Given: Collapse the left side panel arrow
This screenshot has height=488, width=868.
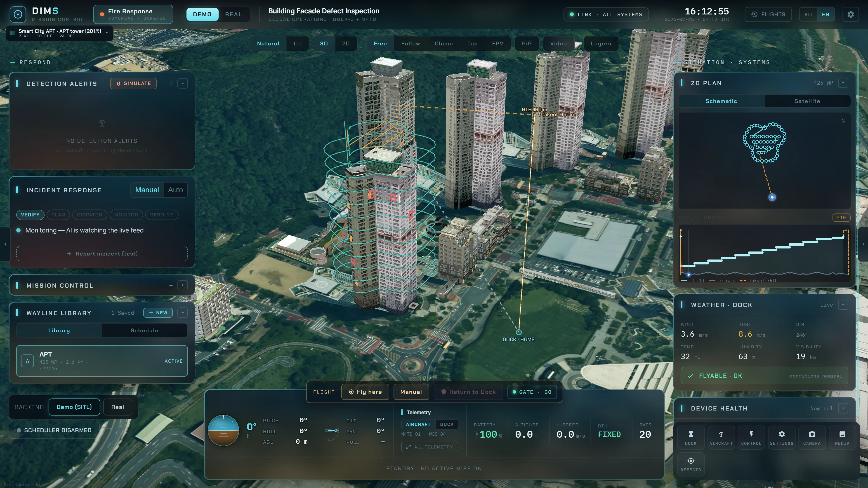Looking at the screenshot, I should click(5, 244).
